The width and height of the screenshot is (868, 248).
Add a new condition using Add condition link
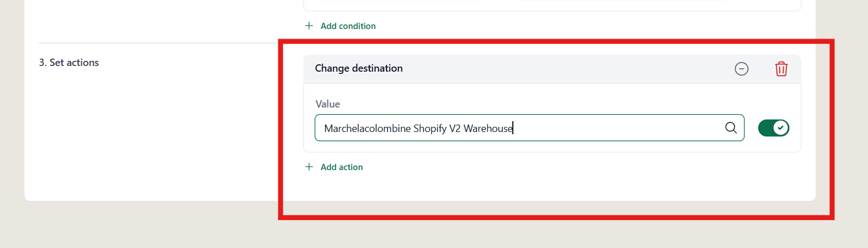348,26
